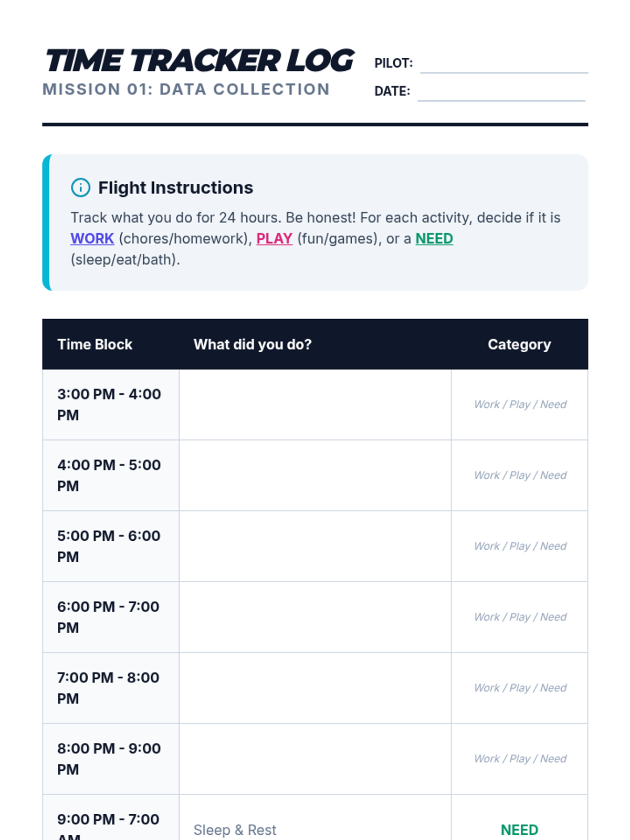Select category field for 3:00 PM row

click(520, 405)
